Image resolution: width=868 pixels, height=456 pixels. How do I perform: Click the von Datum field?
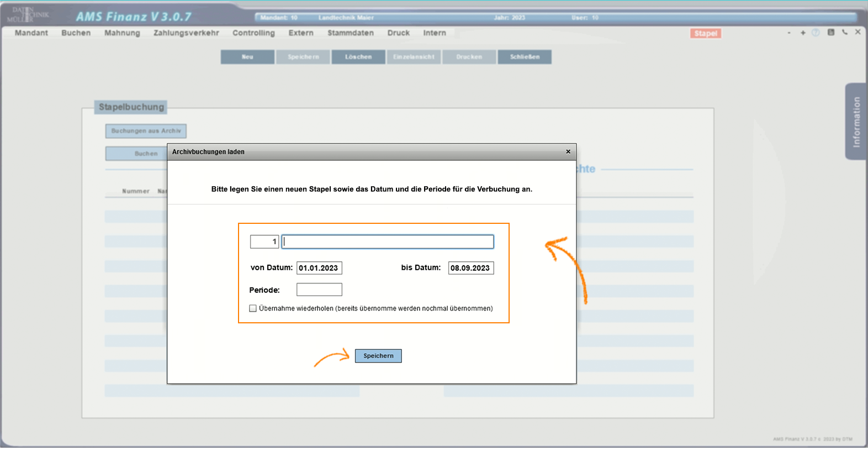319,268
